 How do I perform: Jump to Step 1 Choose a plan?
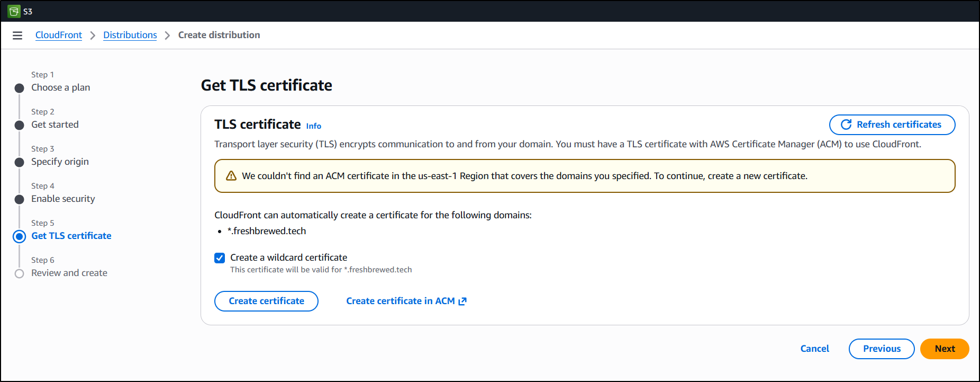60,87
